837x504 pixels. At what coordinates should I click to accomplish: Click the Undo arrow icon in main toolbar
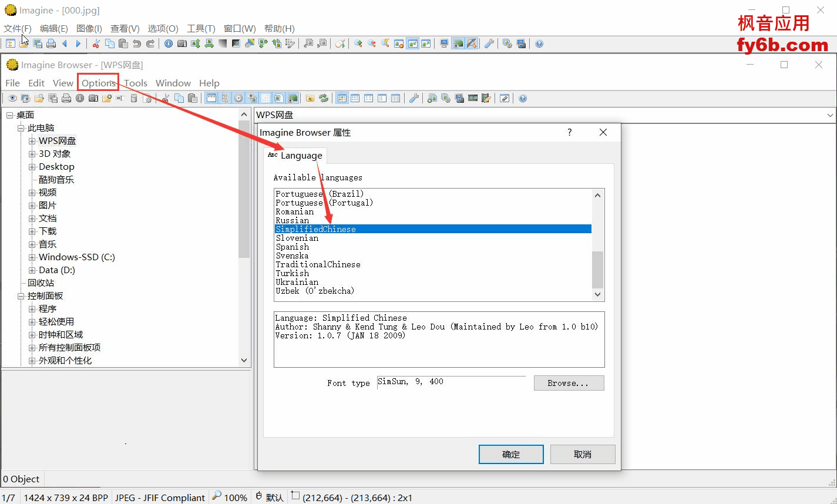click(136, 43)
